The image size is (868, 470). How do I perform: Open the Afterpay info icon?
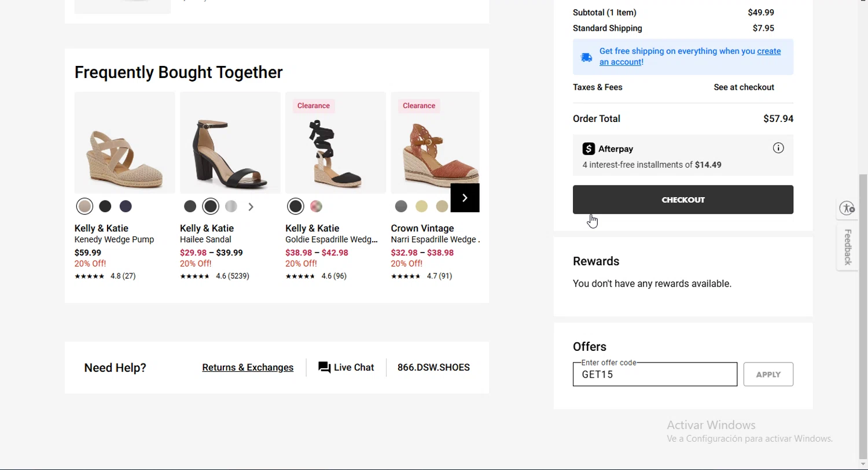[778, 148]
